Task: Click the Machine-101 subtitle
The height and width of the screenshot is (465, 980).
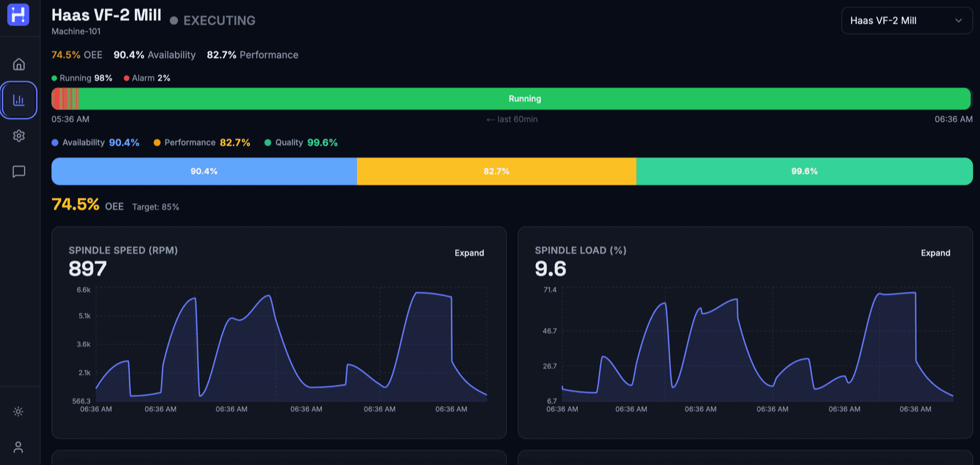Action: point(76,31)
